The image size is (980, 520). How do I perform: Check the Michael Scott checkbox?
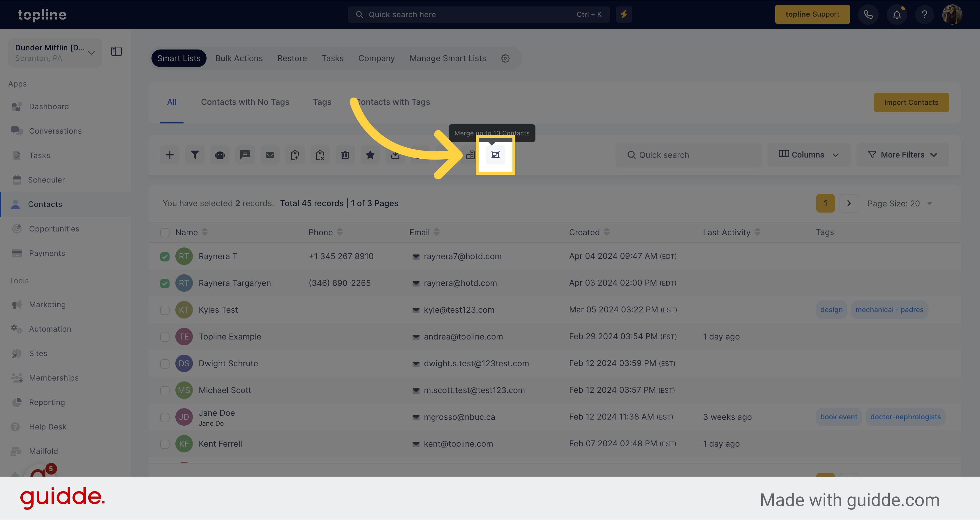[165, 390]
